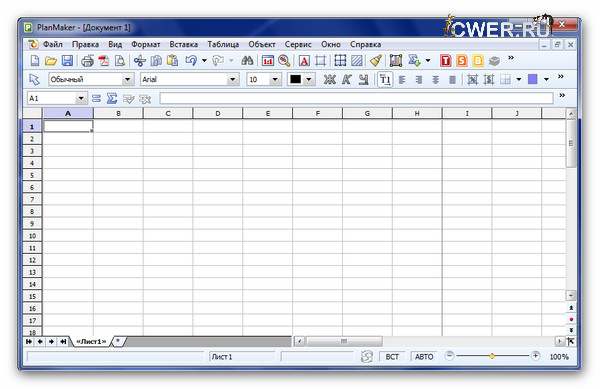This screenshot has height=389, width=600.
Task: Select the format painter brush icon
Action: point(376,60)
